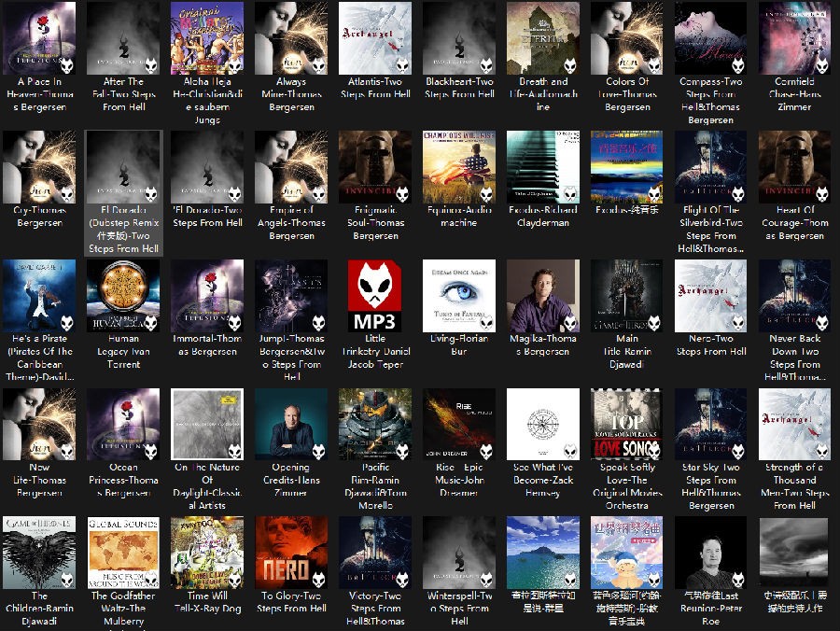Viewport: 840px width, 631px height.
Task: Select Pacific Rim-Ramin Djawadi file icon
Action: [375, 424]
